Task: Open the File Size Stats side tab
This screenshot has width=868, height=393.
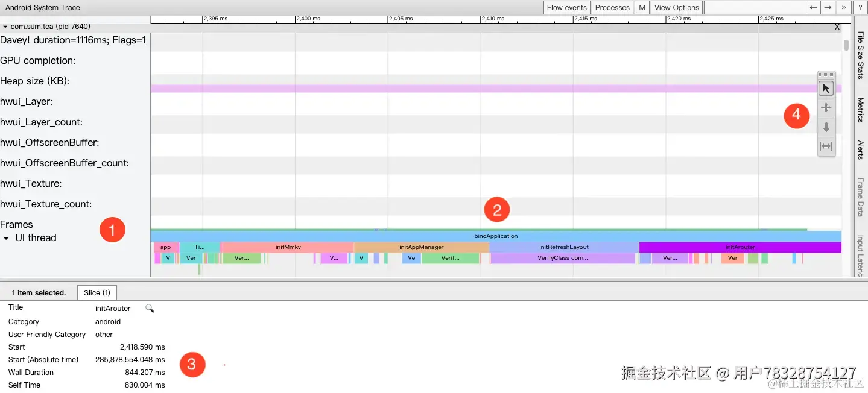Action: click(861, 55)
